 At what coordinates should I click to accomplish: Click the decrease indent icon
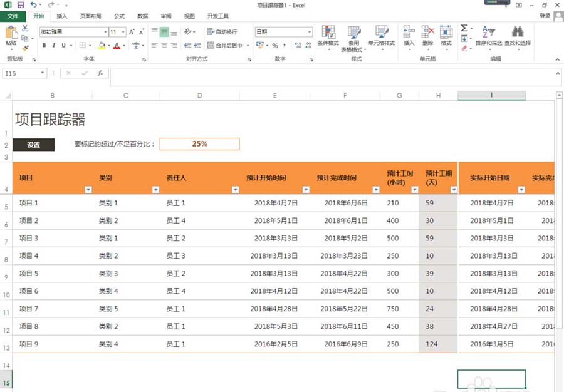(x=187, y=45)
